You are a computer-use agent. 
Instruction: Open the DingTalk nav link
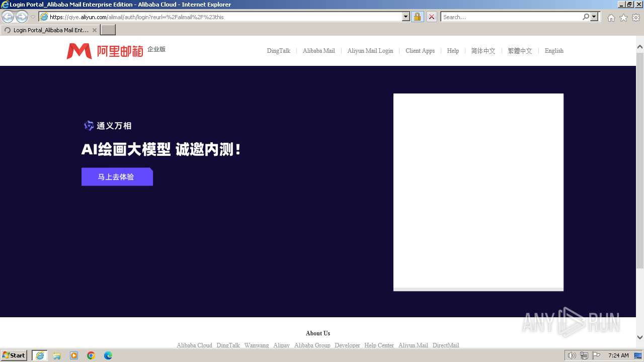click(x=278, y=51)
